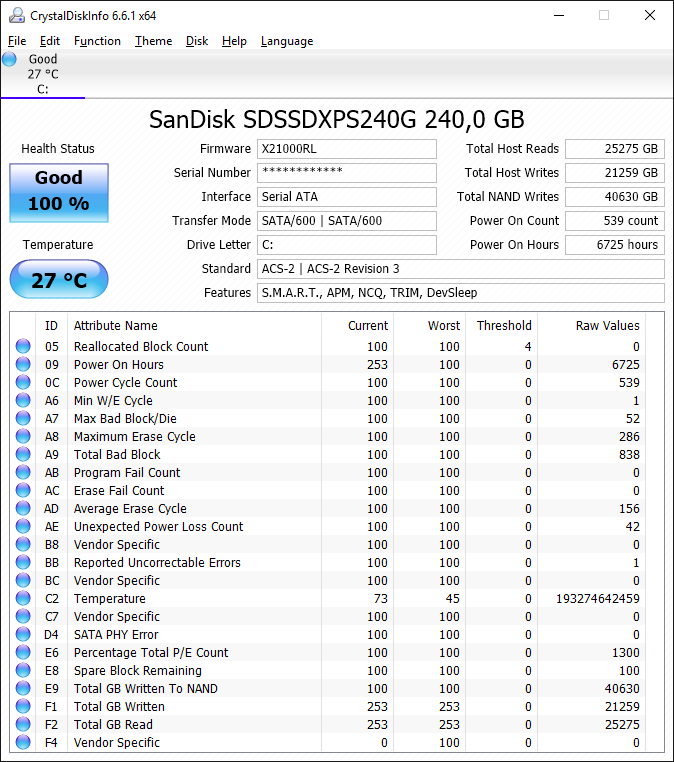The image size is (674, 762).
Task: Click the Features field with S.M.A.R.T., APM
Action: tap(461, 293)
